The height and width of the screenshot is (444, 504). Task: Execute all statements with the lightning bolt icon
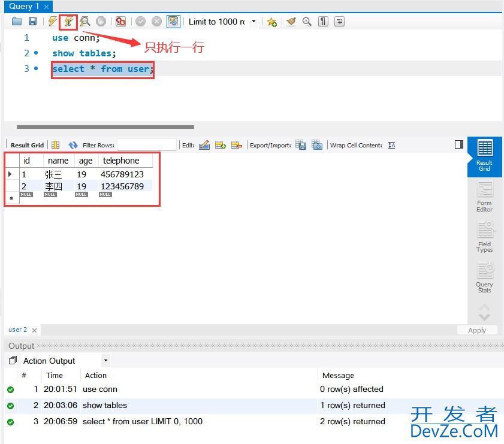click(52, 22)
